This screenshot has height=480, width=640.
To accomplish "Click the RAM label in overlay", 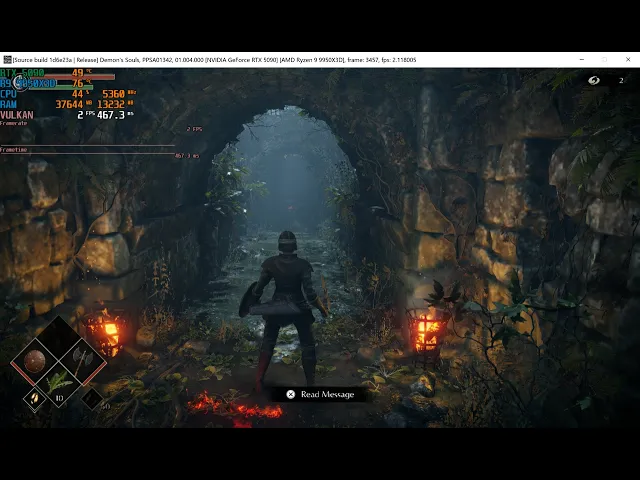I will 9,104.
